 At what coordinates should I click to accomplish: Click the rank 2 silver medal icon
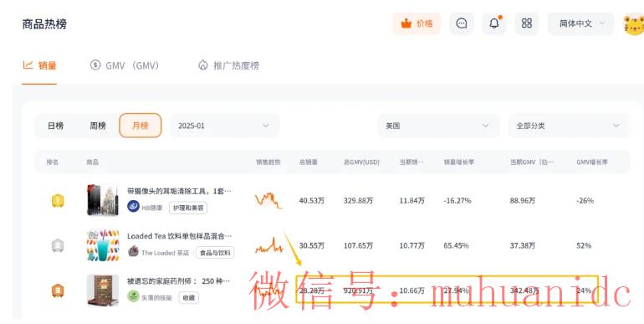[x=58, y=246]
